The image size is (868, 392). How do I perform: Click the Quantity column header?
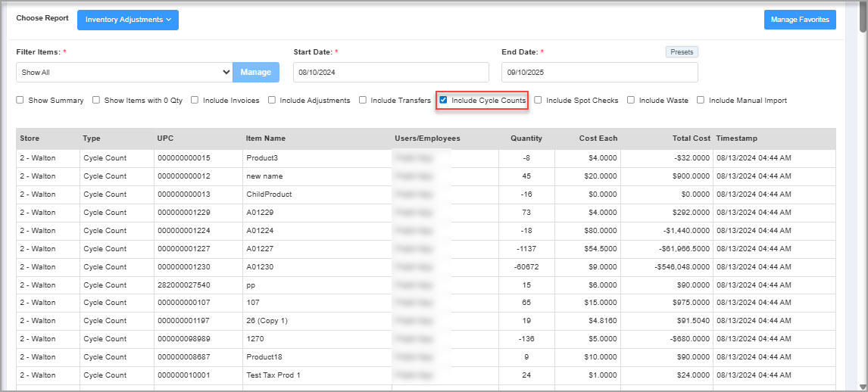[x=526, y=138]
